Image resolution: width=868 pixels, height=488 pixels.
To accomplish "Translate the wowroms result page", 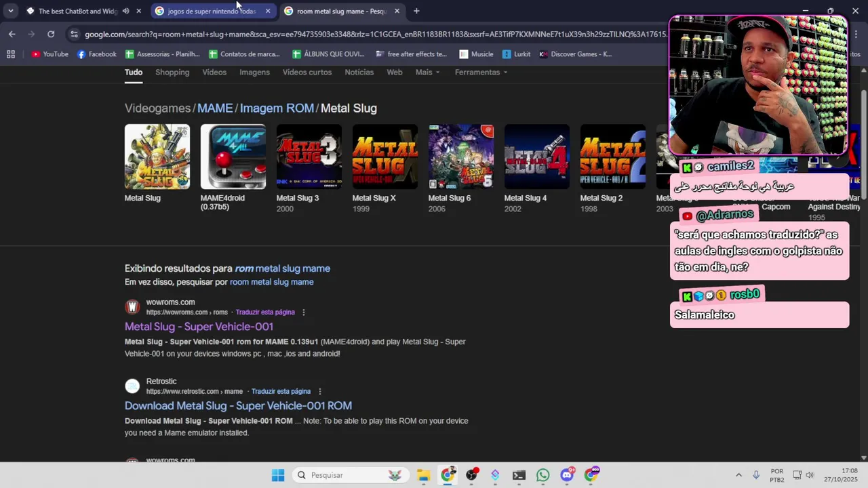I will tap(265, 312).
